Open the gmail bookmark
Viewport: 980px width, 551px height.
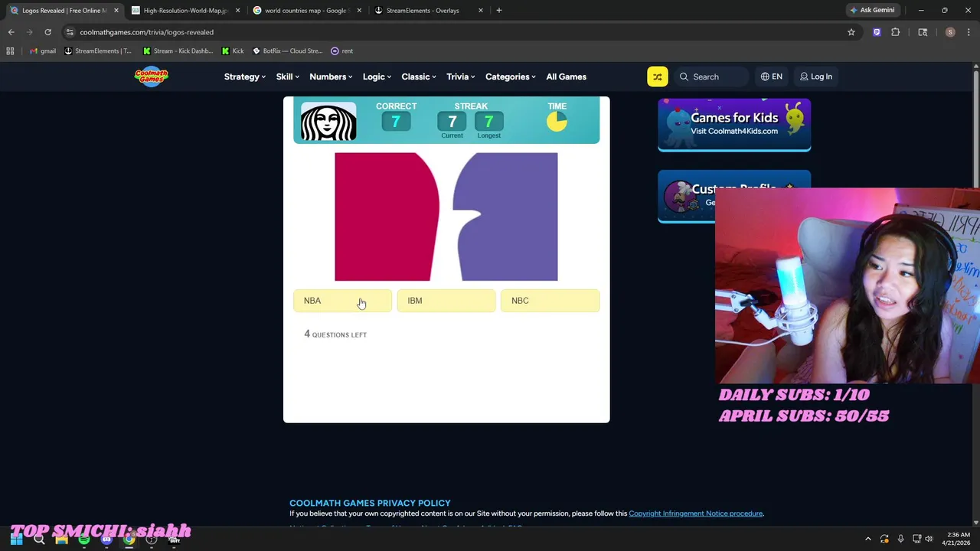(42, 51)
